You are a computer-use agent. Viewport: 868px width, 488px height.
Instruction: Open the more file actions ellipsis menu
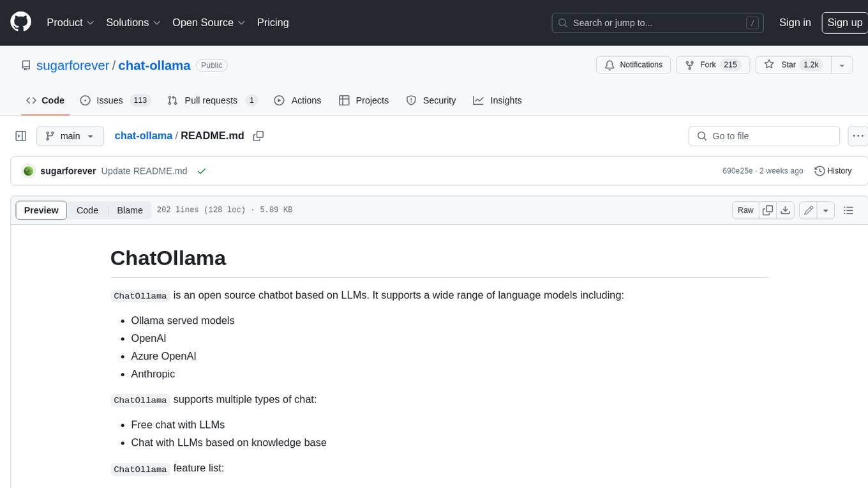tap(858, 136)
